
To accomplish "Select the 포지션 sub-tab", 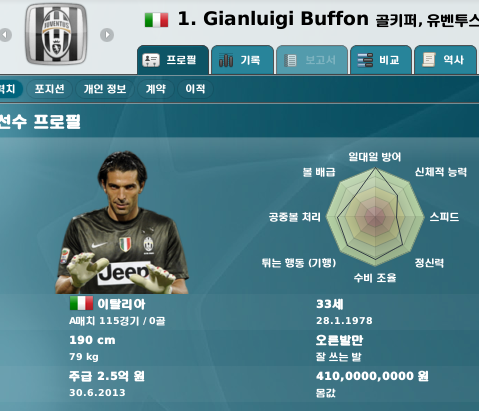I will point(49,89).
